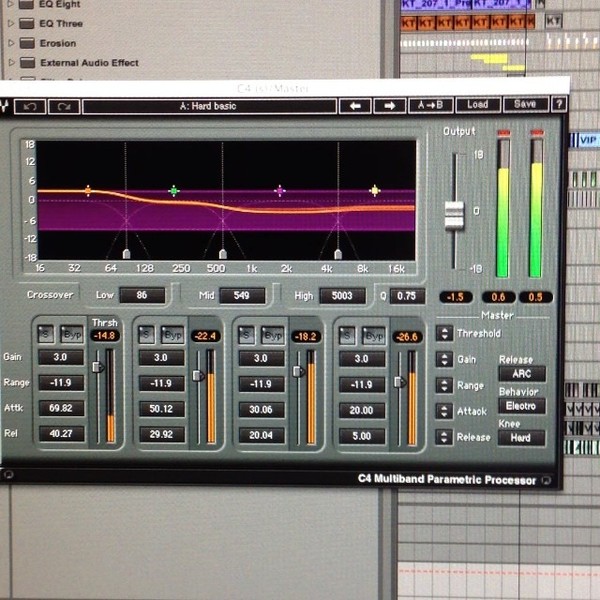This screenshot has width=600, height=600.
Task: Bypass band 1 with its Byp button
Action: click(72, 335)
